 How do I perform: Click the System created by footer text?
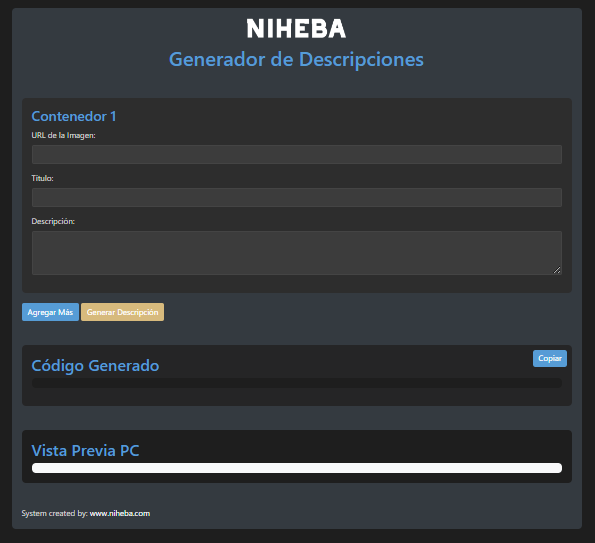pyautogui.click(x=55, y=513)
